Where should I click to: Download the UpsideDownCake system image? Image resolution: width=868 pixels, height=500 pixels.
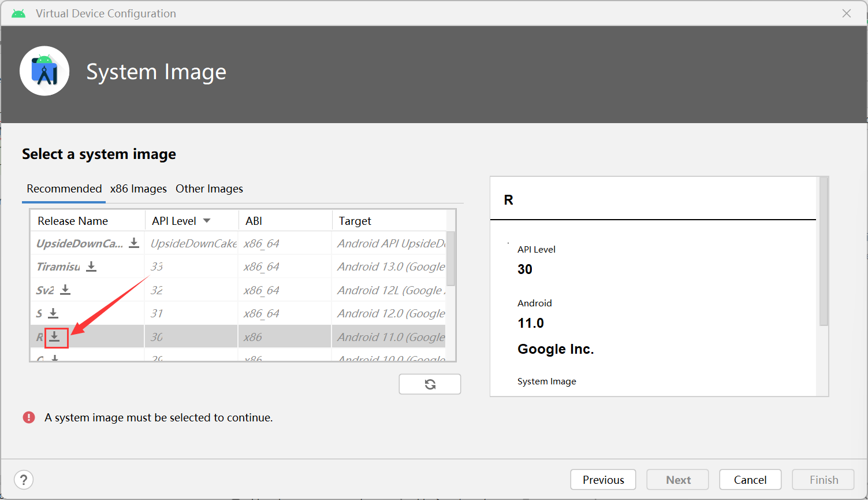click(x=134, y=243)
